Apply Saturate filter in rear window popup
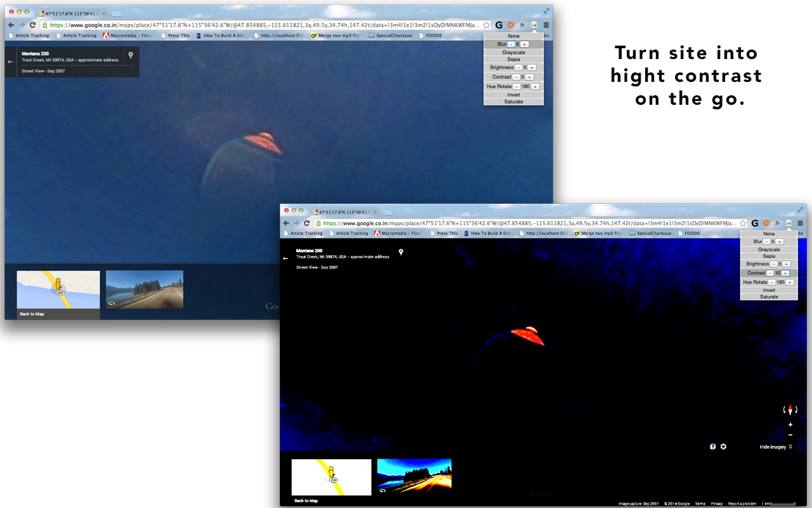This screenshot has width=812, height=508. (x=514, y=102)
